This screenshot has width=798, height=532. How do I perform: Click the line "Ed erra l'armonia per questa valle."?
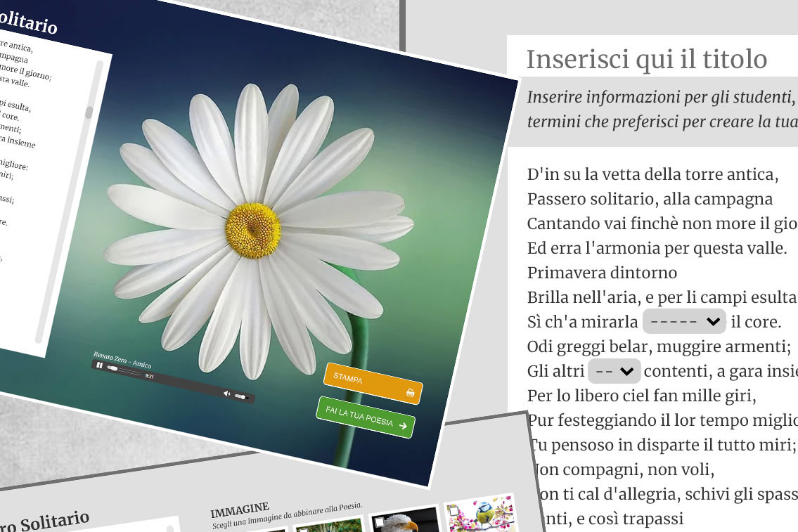coord(657,248)
